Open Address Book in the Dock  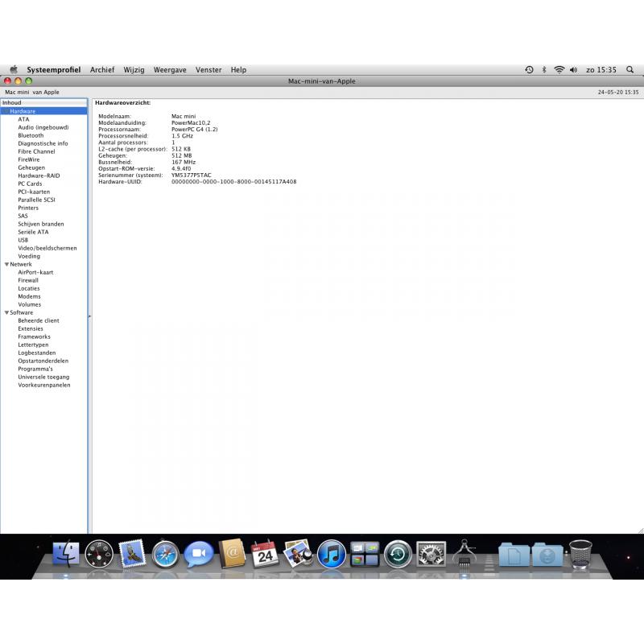click(x=232, y=554)
